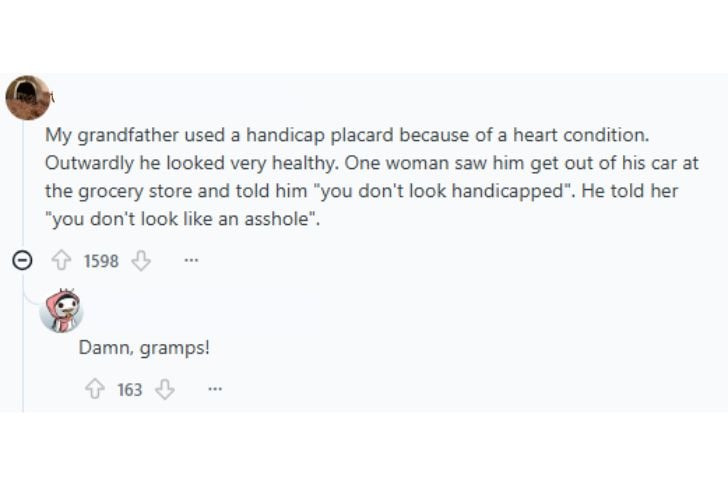
Task: Click the 1598 vote score
Action: coord(101,261)
